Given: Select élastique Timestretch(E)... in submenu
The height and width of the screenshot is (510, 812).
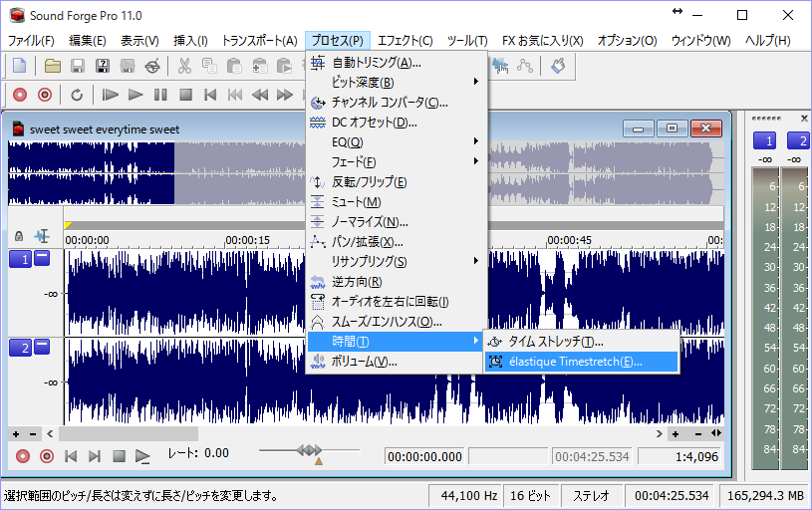Looking at the screenshot, I should [x=581, y=362].
